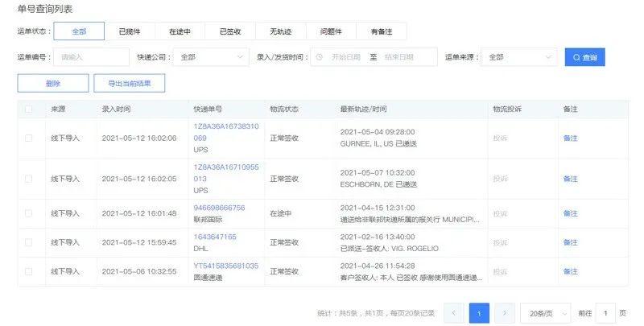
Task: Check the row for tracking 1Z8A36A16738310069
Action: tap(28, 138)
